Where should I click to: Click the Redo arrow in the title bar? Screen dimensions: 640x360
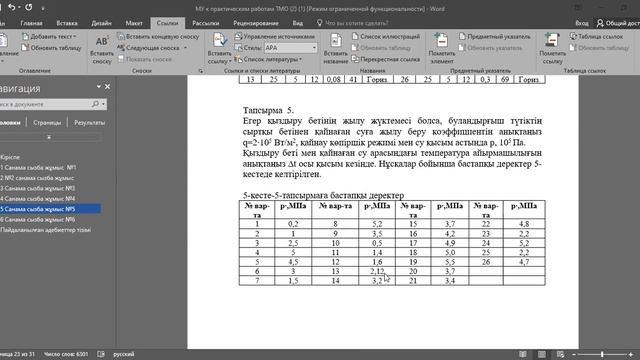tap(29, 7)
